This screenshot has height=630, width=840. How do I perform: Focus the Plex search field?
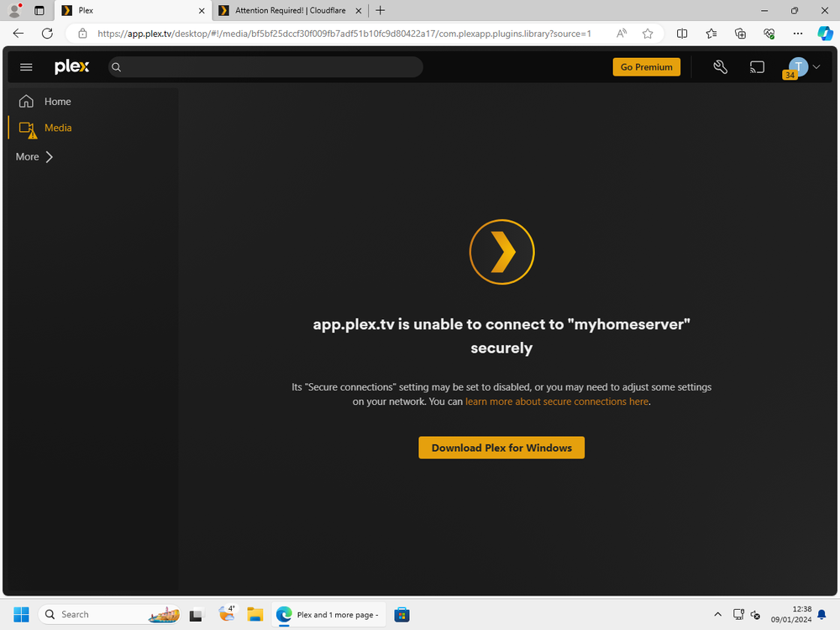[265, 67]
